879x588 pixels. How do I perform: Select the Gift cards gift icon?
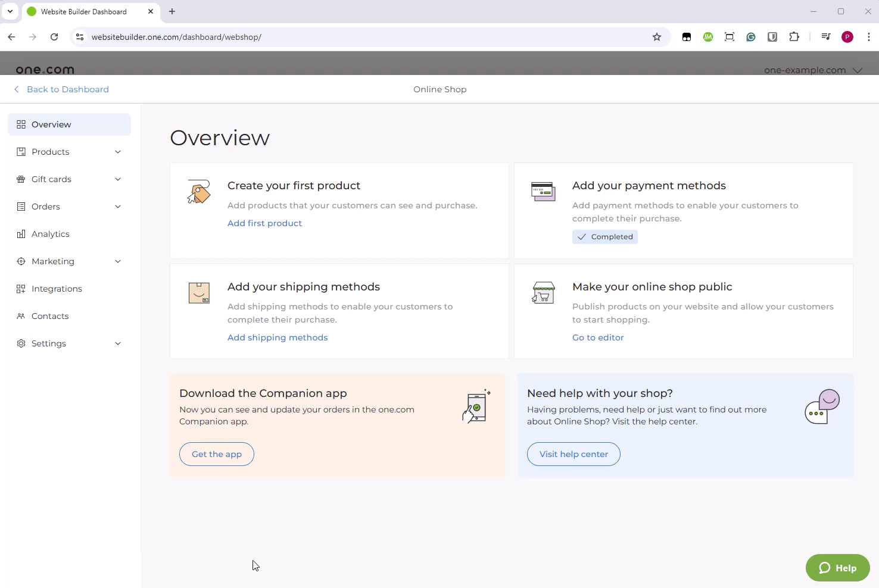point(21,179)
